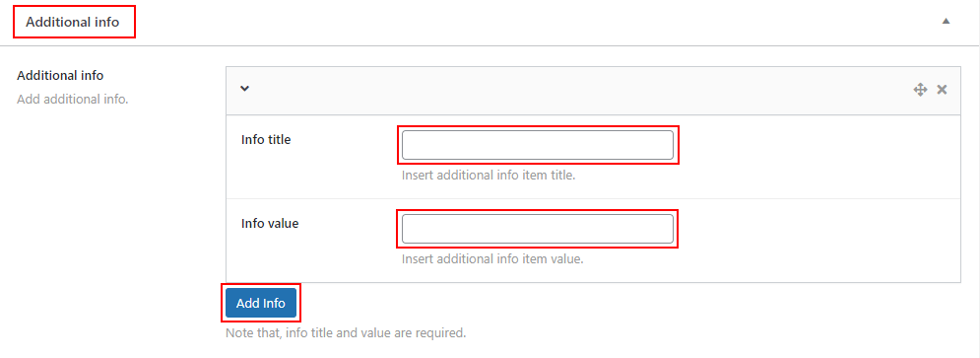Focus the Info value text field
980x358 pixels.
(538, 229)
